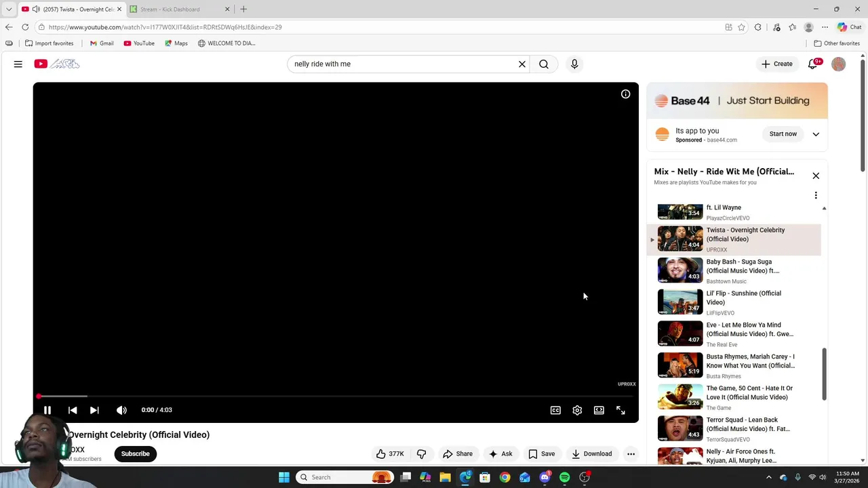868x488 pixels.
Task: Open the YouTube account avatar menu
Action: (839, 64)
